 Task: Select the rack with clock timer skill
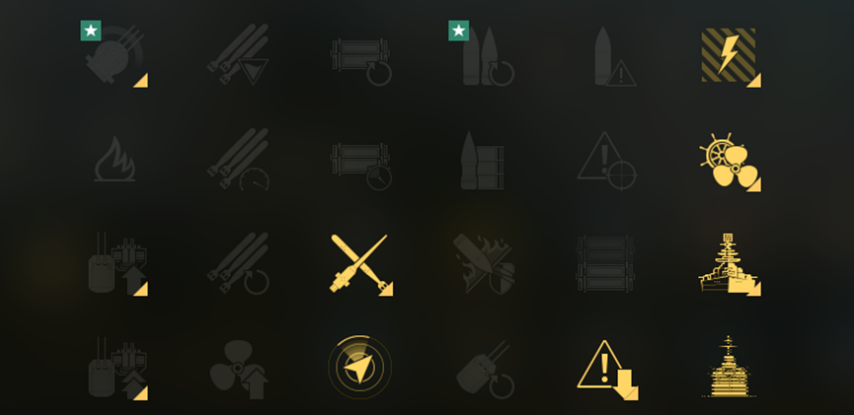point(361,166)
